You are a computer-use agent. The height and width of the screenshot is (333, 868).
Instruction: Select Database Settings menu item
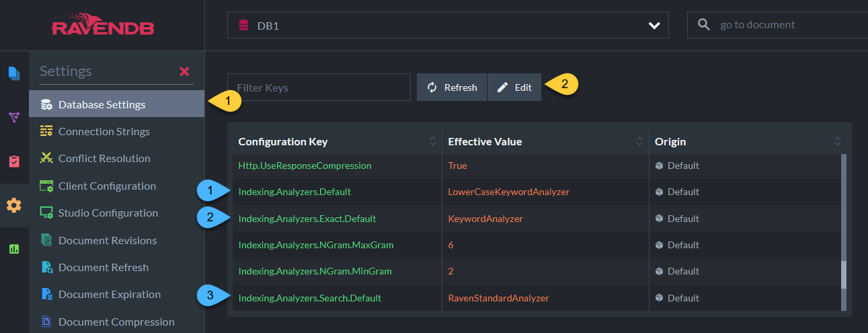click(116, 104)
